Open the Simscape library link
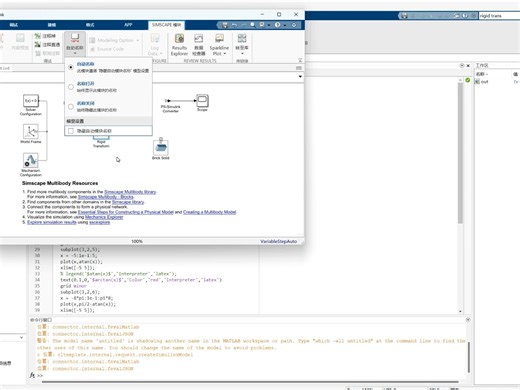This screenshot has width=520, height=390. coord(128,202)
